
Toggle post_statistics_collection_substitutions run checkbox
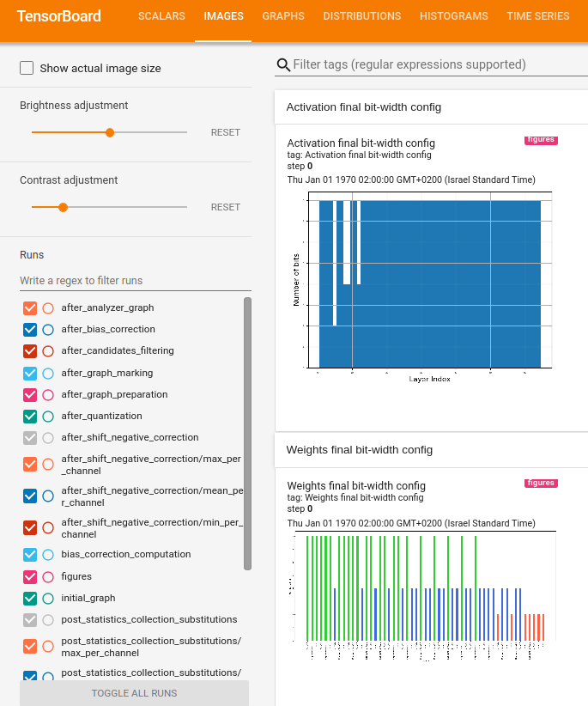[30, 620]
